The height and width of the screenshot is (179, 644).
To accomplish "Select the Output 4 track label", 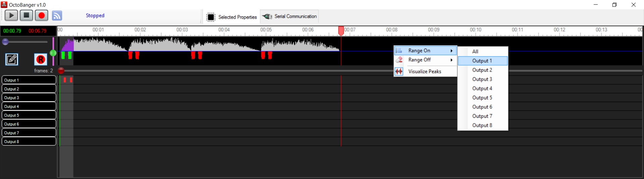I will tap(29, 106).
